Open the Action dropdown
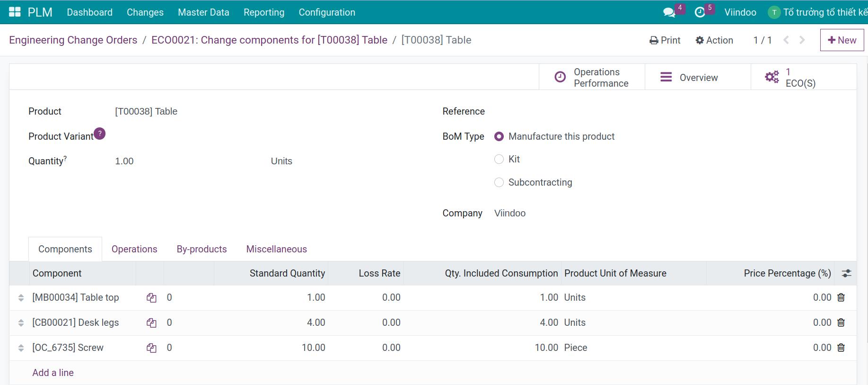This screenshot has width=868, height=385. pos(714,40)
